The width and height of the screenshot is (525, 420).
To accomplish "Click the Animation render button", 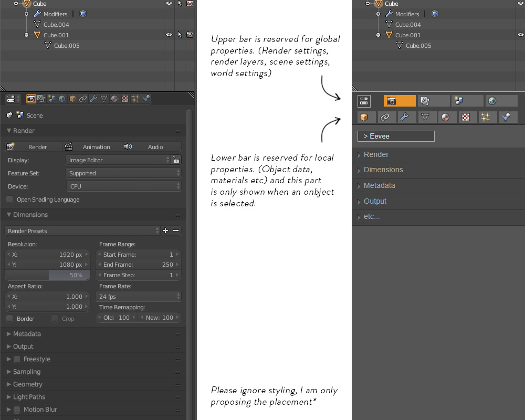I will pos(92,146).
